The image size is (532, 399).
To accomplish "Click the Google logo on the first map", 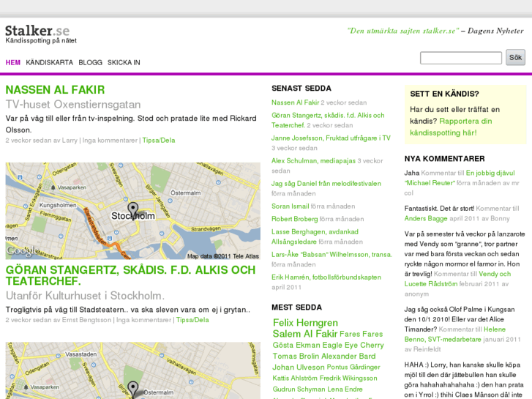I will pos(22,251).
